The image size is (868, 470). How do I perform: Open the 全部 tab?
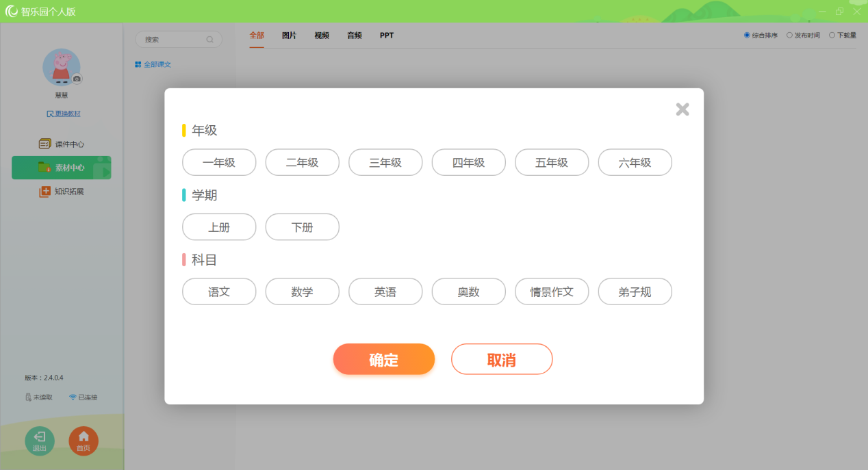pyautogui.click(x=257, y=36)
